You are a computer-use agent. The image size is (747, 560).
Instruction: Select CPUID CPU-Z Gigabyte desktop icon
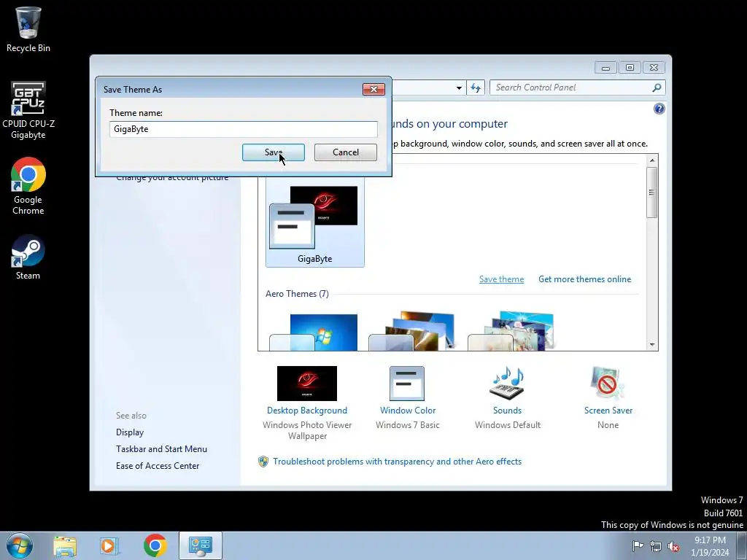[28, 111]
